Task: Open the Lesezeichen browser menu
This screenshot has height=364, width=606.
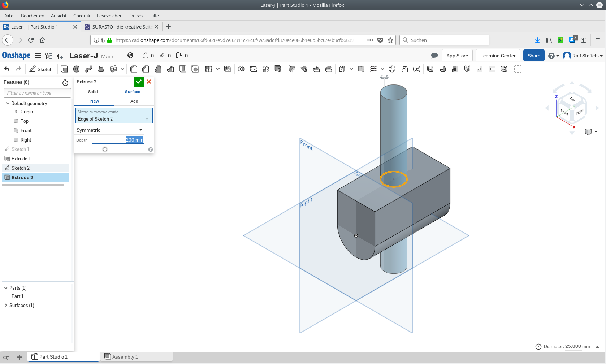Action: point(109,16)
